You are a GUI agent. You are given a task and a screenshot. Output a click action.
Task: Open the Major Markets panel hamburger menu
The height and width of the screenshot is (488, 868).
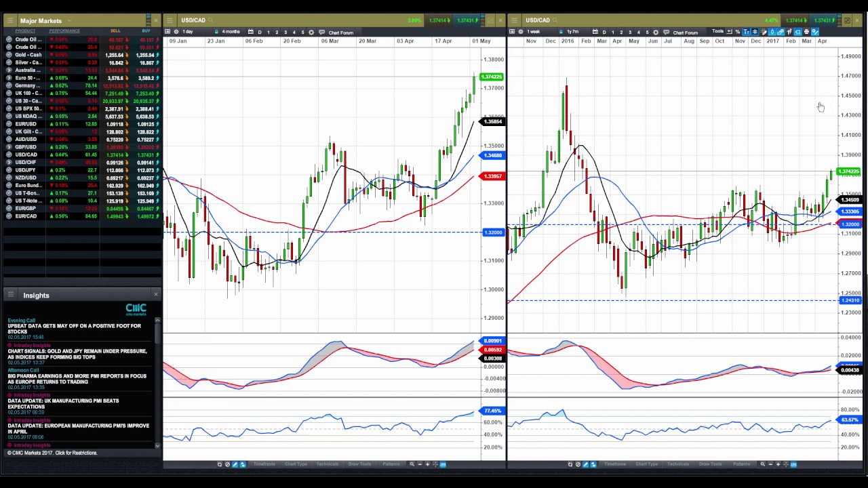(10, 20)
